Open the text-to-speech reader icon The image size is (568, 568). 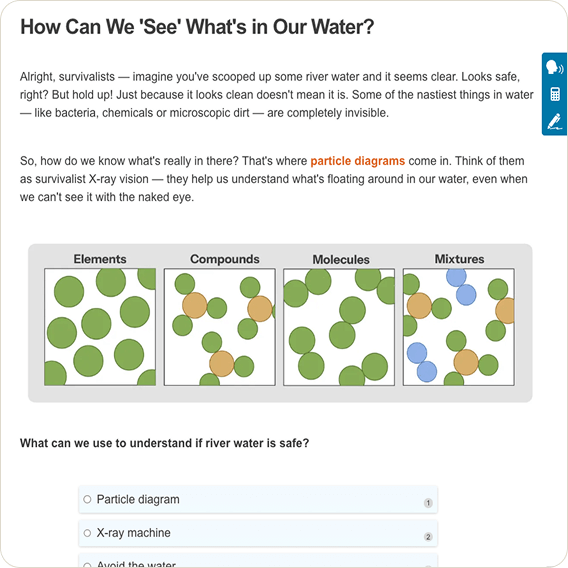click(x=554, y=68)
